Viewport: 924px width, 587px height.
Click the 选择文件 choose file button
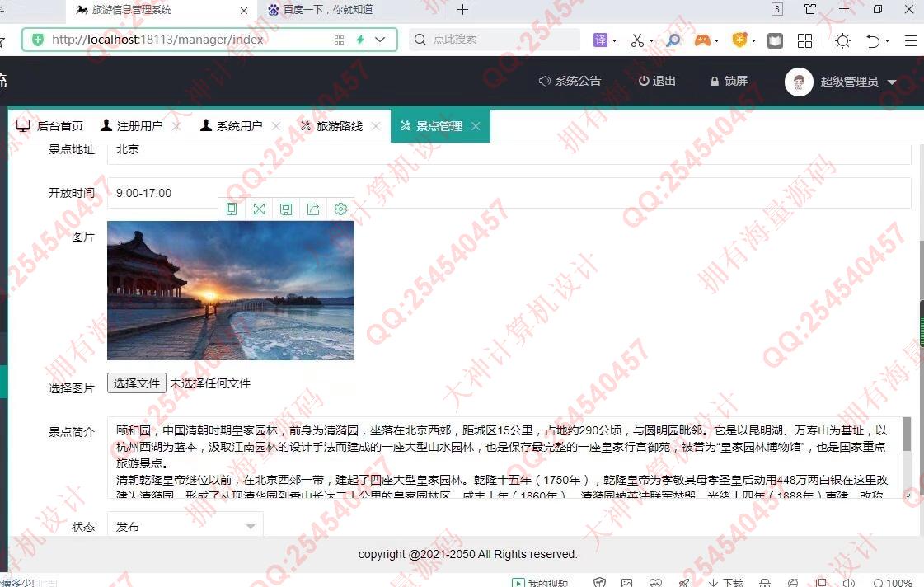click(137, 383)
